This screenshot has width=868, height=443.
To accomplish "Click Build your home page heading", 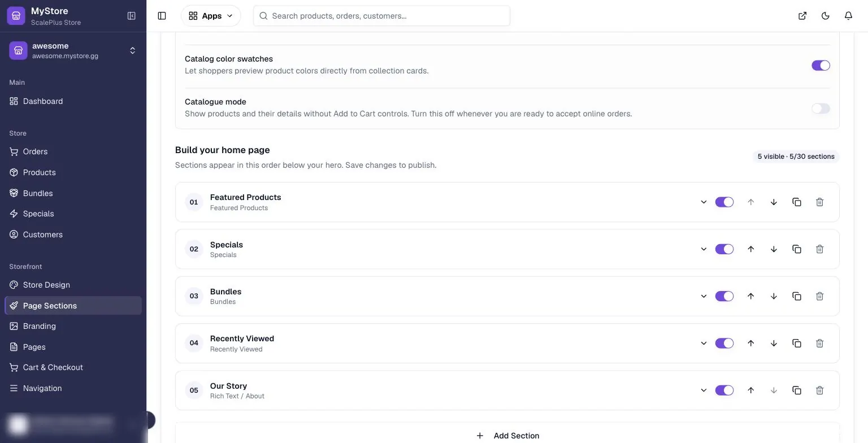I will click(x=222, y=150).
